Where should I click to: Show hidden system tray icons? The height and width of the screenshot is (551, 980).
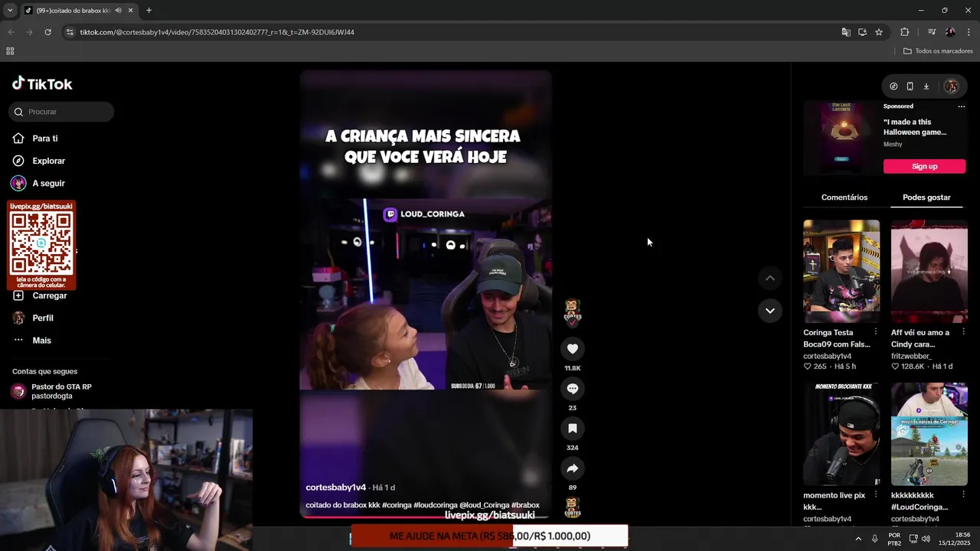pyautogui.click(x=857, y=539)
